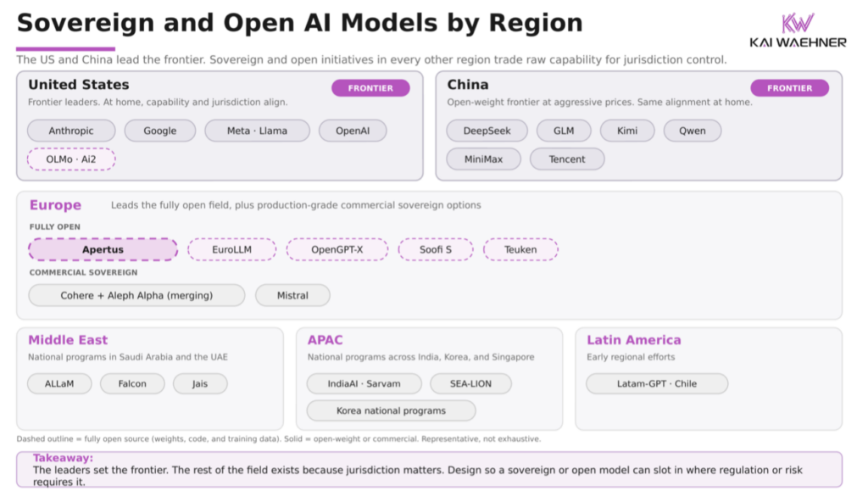Click the Dashed outline legend footnote

coord(278,439)
